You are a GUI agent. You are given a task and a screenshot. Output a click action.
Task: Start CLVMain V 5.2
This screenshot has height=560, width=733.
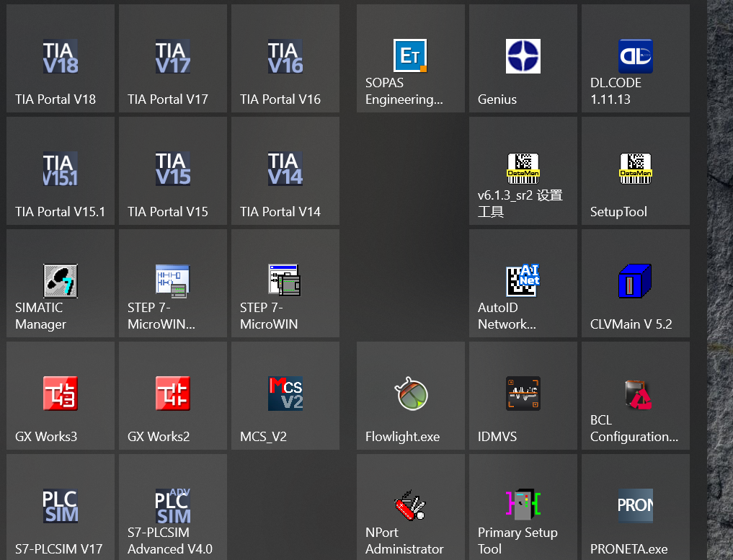(x=635, y=283)
